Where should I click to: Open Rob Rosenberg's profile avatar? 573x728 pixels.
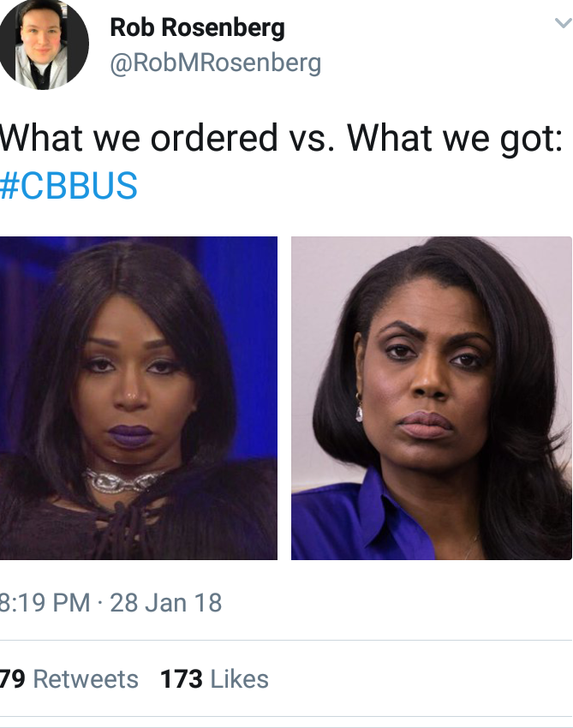43,44
